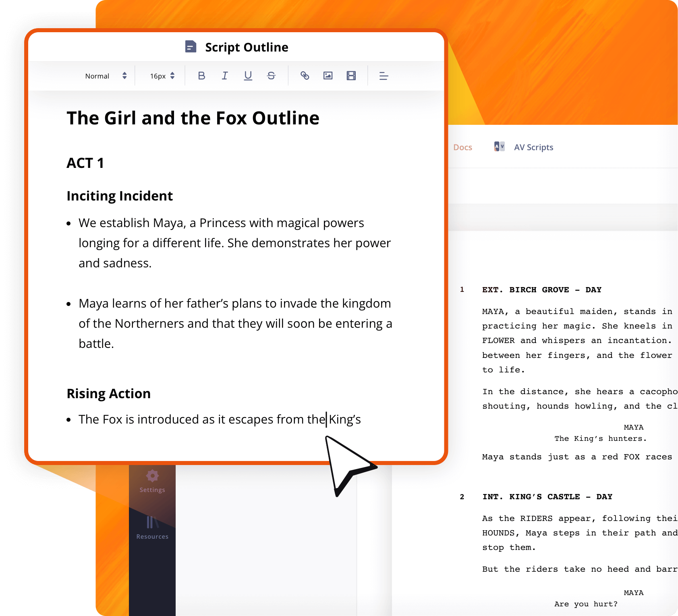Toggle underline formatting
Screen dimensions: 678x616
[247, 75]
